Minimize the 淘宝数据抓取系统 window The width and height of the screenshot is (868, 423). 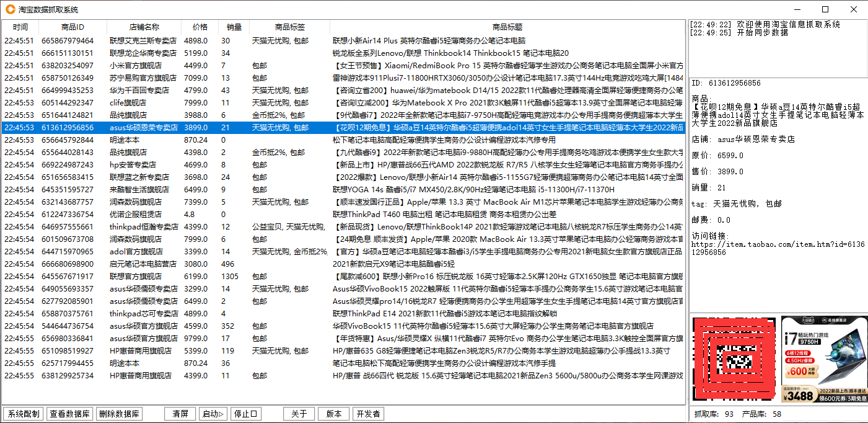tap(797, 9)
